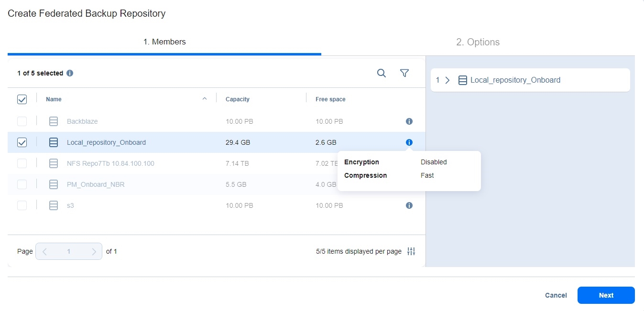The width and height of the screenshot is (644, 311).
Task: Switch to the 2. Options step
Action: [478, 42]
